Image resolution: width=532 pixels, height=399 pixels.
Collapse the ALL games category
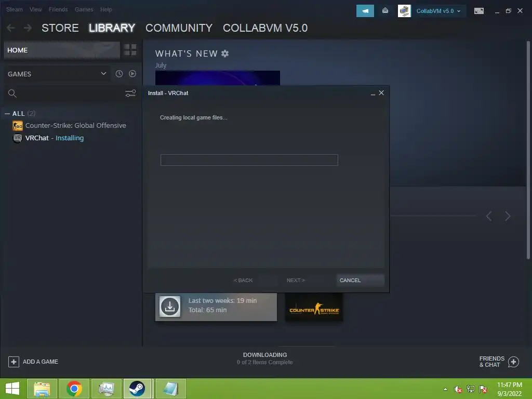7,114
